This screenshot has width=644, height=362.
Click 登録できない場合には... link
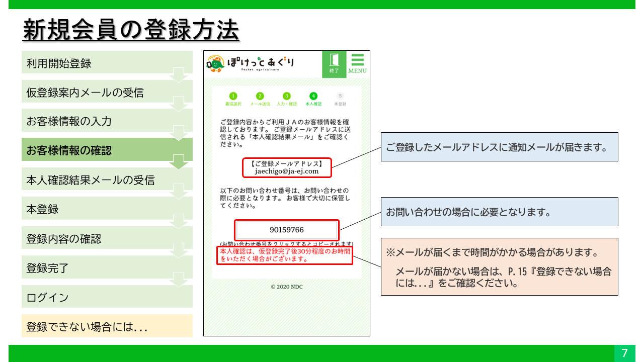[107, 326]
